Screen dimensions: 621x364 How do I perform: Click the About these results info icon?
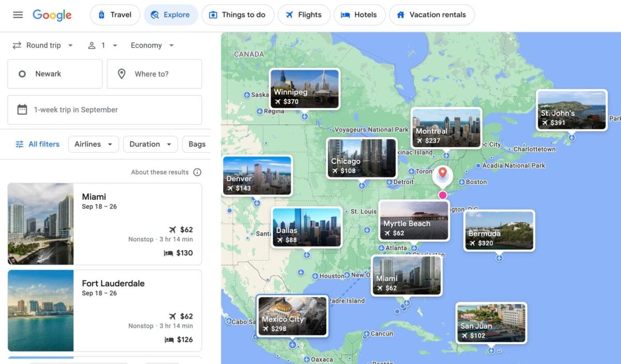click(197, 172)
